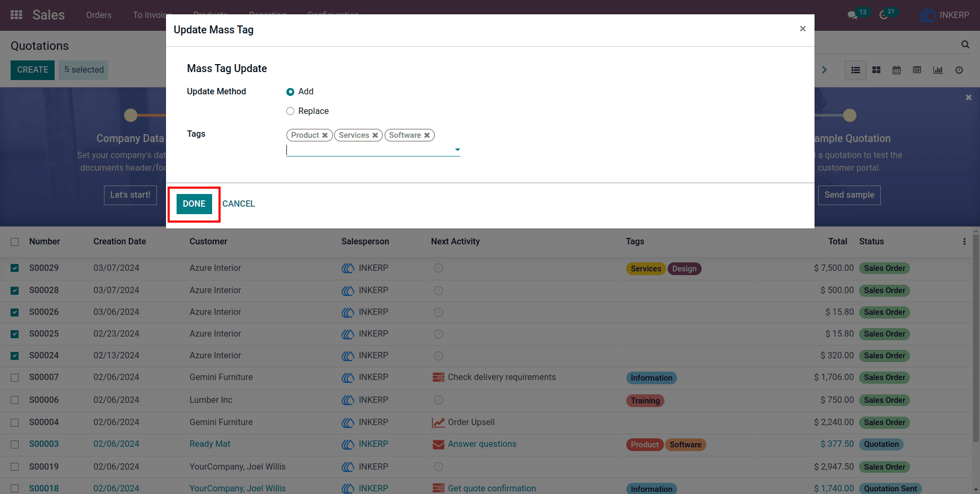Screen dimensions: 980x494
Task: Uncheck the S00029 row checkbox
Action: pyautogui.click(x=15, y=268)
